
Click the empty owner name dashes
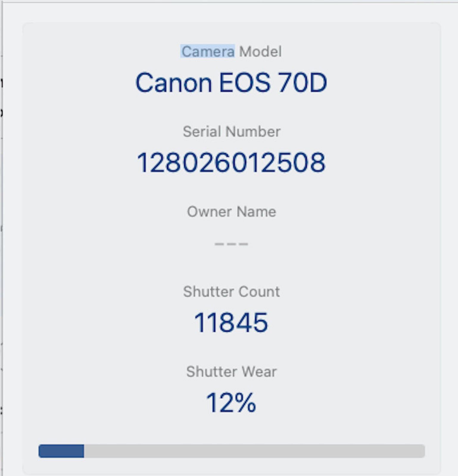click(x=231, y=244)
